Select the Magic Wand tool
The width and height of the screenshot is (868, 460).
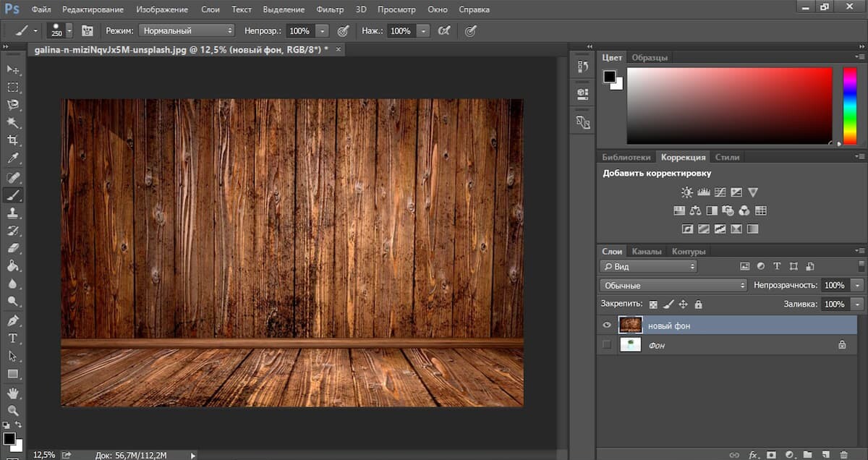12,122
